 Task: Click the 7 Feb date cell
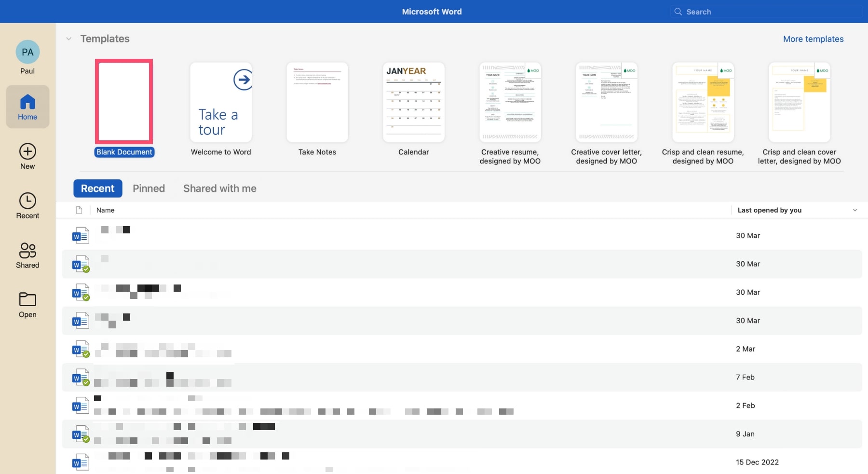point(745,378)
